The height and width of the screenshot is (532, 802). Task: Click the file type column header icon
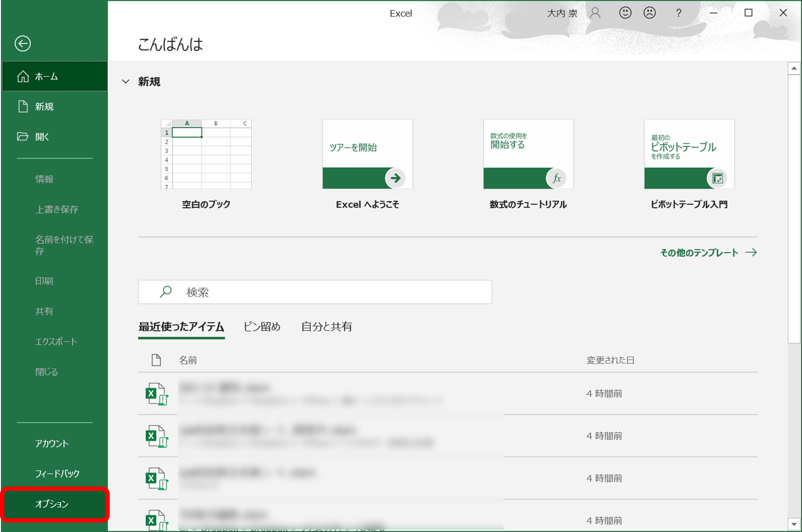(x=156, y=360)
